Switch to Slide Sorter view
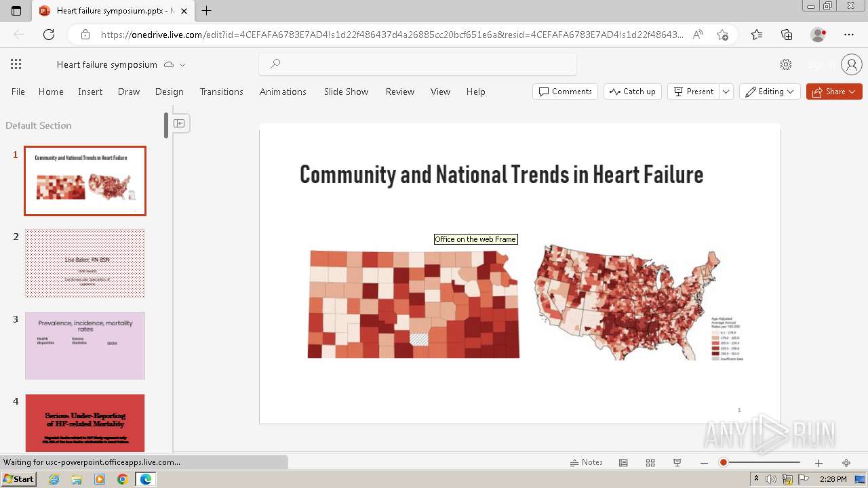This screenshot has height=488, width=868. [x=650, y=462]
